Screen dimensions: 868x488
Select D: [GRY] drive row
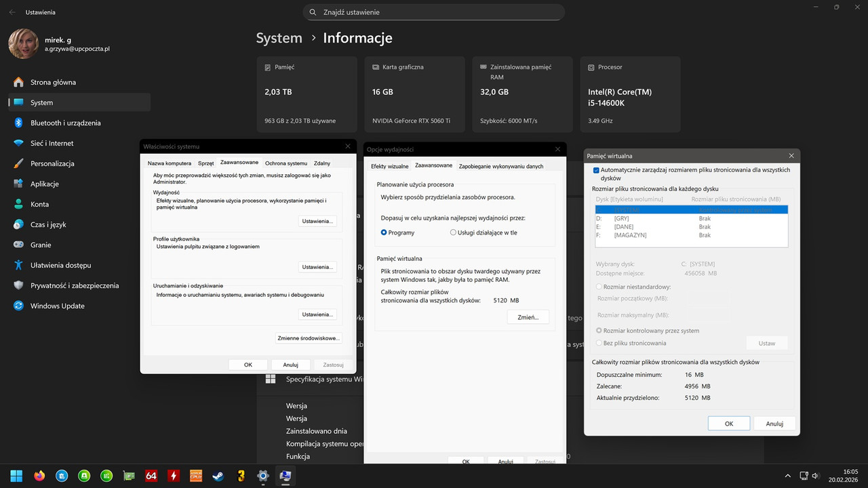click(691, 219)
